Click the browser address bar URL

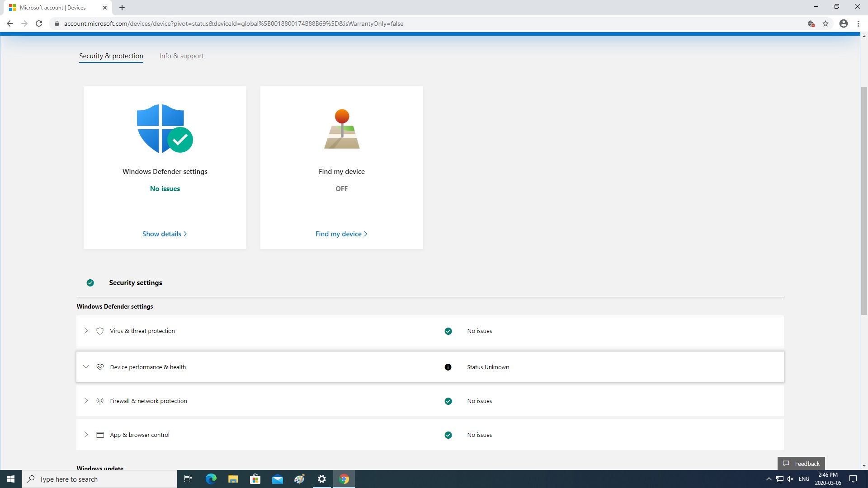click(234, 23)
